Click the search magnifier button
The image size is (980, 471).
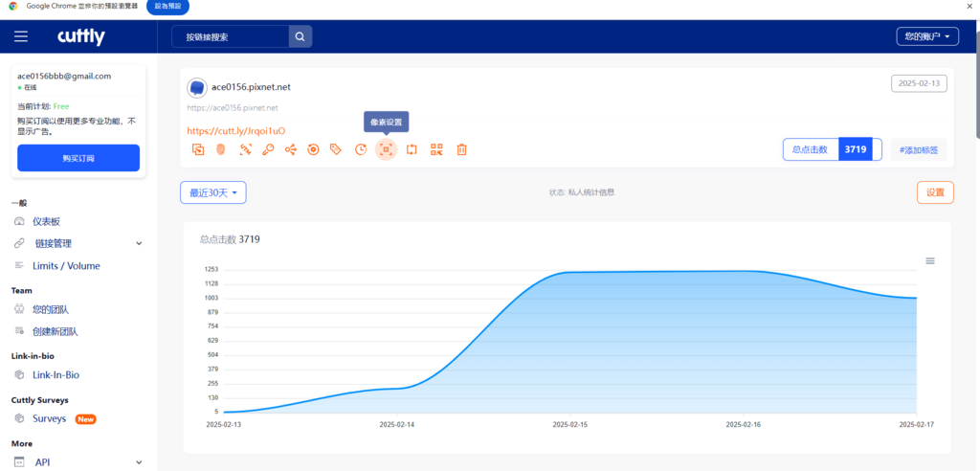[300, 37]
